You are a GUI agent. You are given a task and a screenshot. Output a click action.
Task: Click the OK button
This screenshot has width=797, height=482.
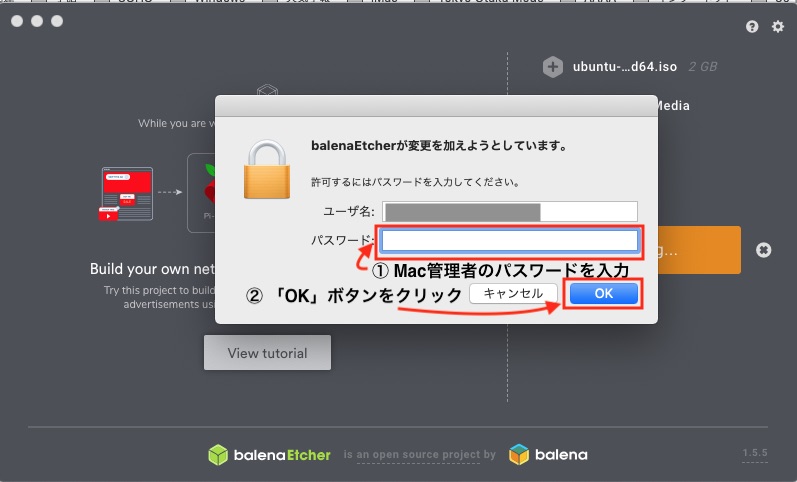pyautogui.click(x=604, y=293)
